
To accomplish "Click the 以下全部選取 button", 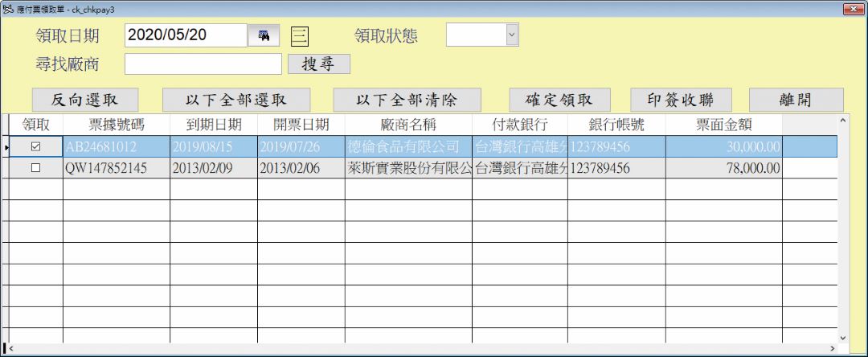I will coord(236,100).
